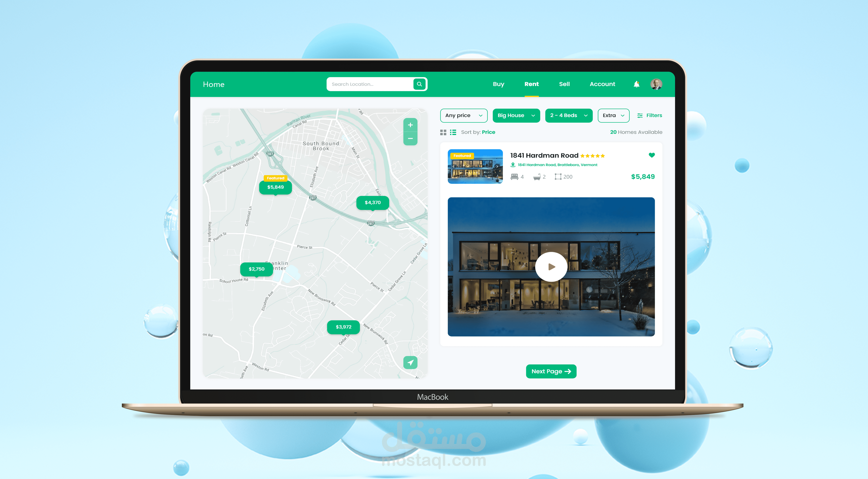Toggle the Extra filters expander

point(613,115)
